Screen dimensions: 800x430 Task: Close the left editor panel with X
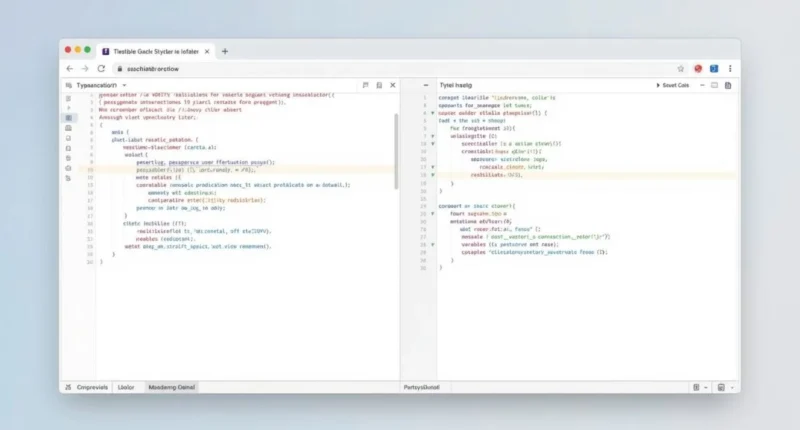[393, 85]
